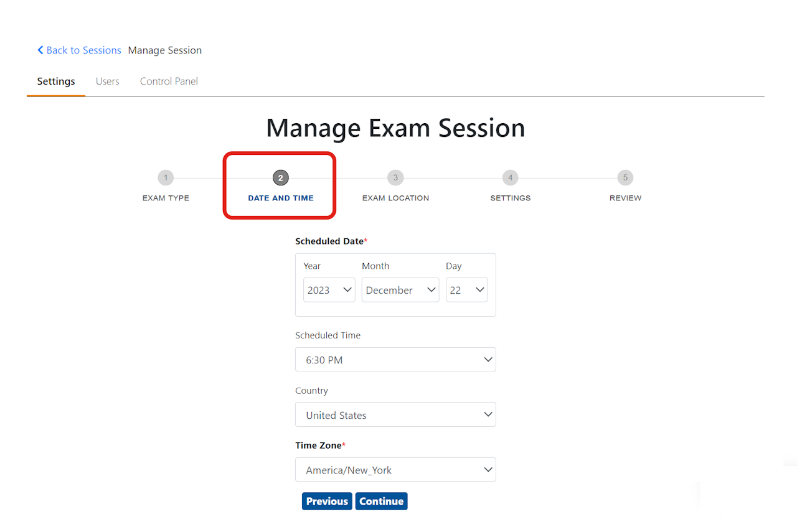Expand the Month dropdown showing December
This screenshot has height=532, width=797.
point(400,290)
